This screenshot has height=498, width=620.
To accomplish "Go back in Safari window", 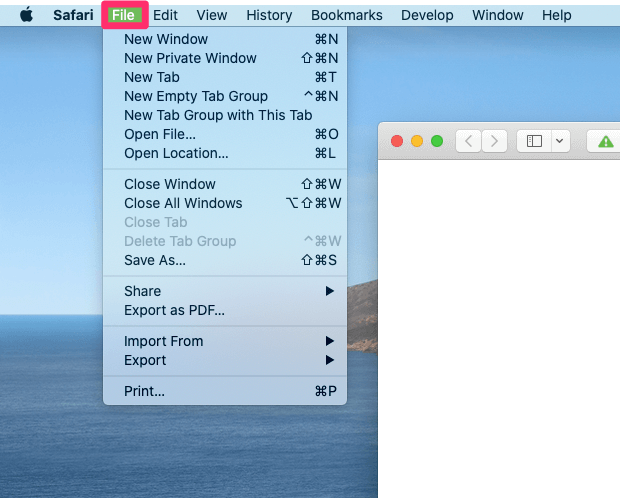I will (469, 141).
